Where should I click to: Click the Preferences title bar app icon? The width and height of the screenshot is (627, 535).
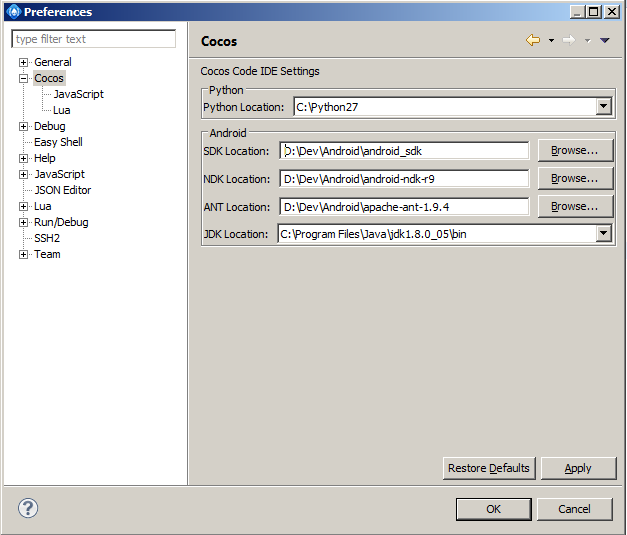[x=13, y=12]
